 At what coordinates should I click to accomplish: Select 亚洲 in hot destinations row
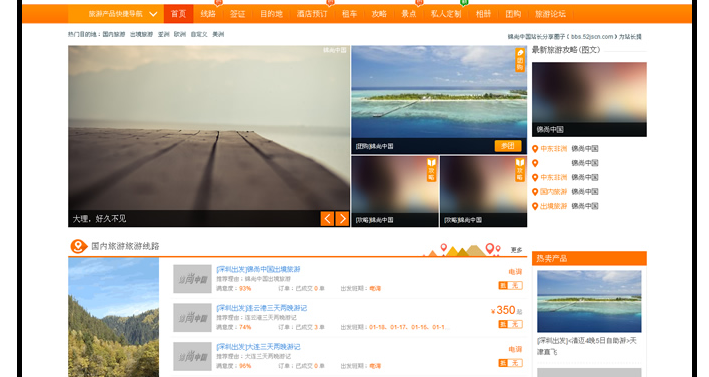click(x=163, y=34)
